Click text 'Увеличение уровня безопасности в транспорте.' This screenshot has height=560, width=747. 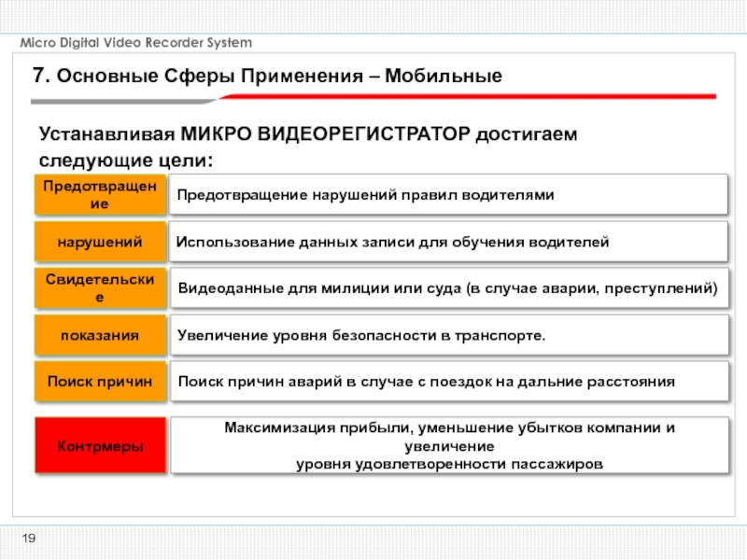pyautogui.click(x=361, y=336)
